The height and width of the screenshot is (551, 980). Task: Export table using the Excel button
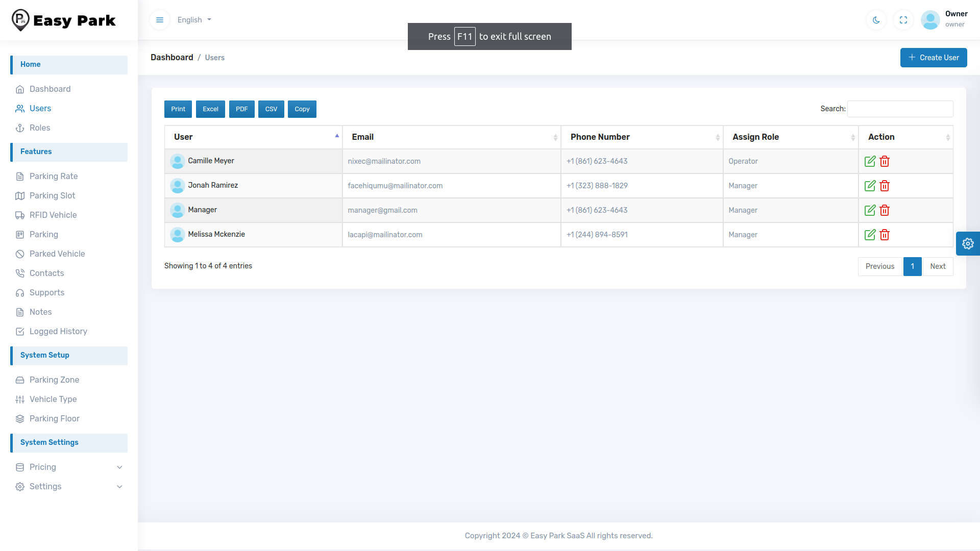pos(210,109)
